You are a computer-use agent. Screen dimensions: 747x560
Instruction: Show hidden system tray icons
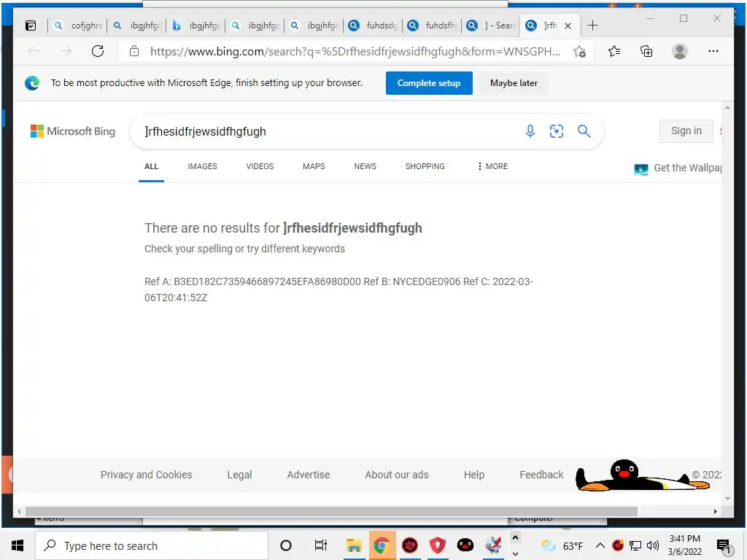tap(600, 545)
